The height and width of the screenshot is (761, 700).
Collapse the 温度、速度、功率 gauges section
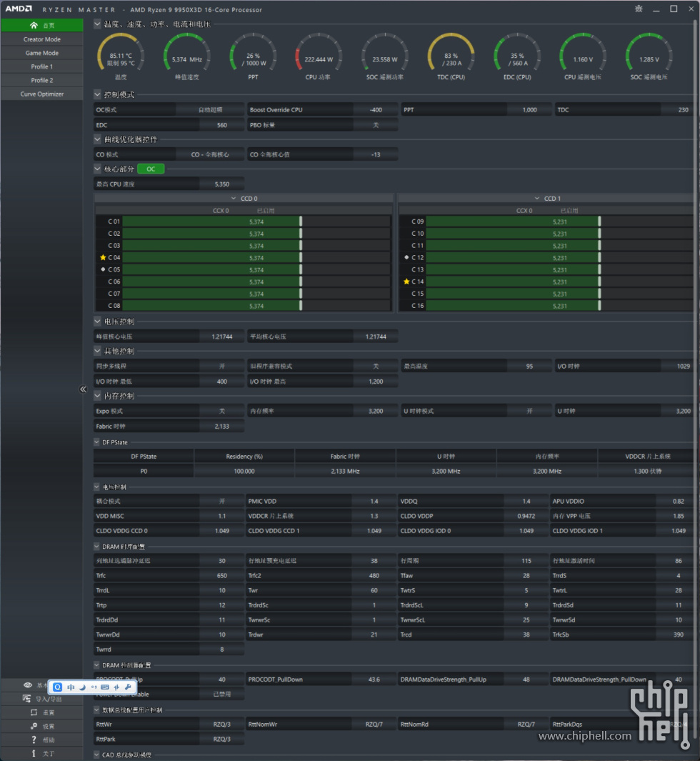(98, 24)
